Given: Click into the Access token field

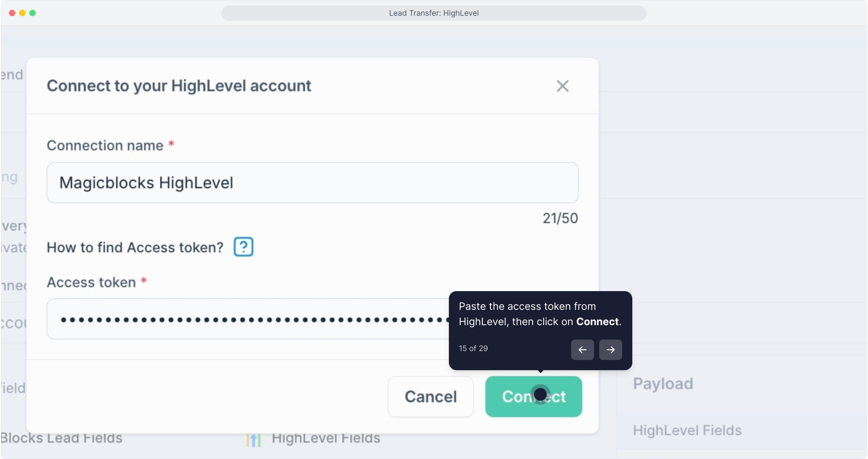Looking at the screenshot, I should (246, 319).
